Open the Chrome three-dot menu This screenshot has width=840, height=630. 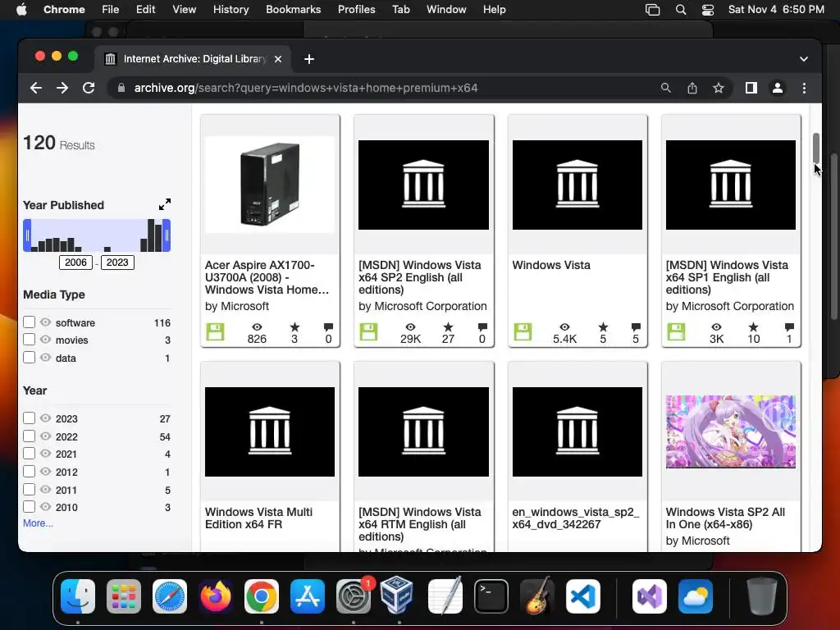[x=804, y=88]
